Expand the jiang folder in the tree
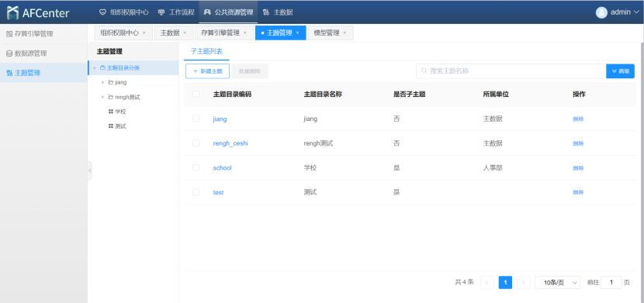This screenshot has width=644, height=303. click(x=102, y=82)
